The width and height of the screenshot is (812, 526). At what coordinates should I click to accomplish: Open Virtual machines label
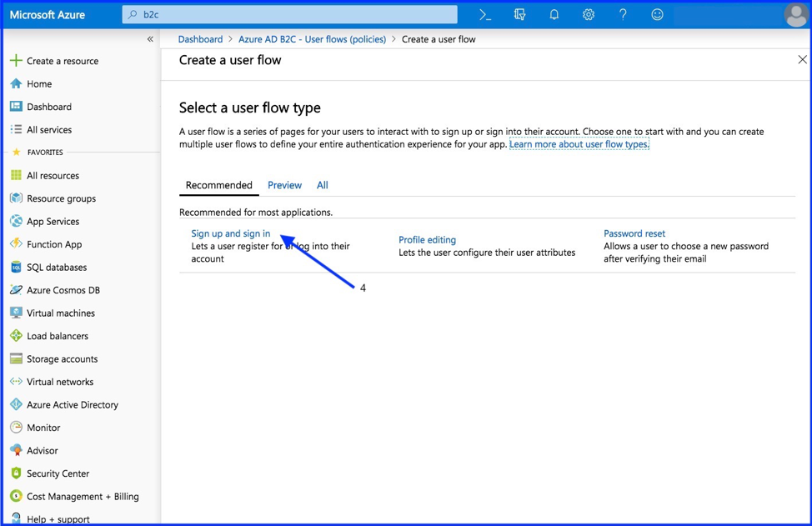pos(61,313)
